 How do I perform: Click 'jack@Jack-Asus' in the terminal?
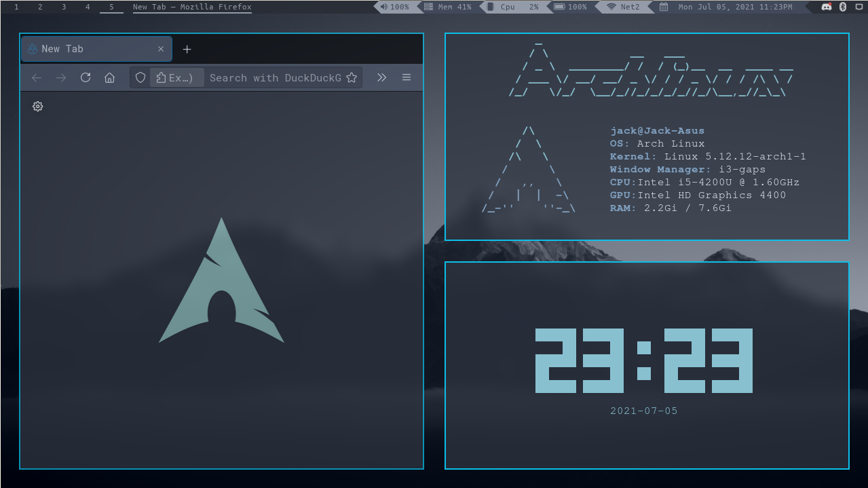[x=657, y=131]
